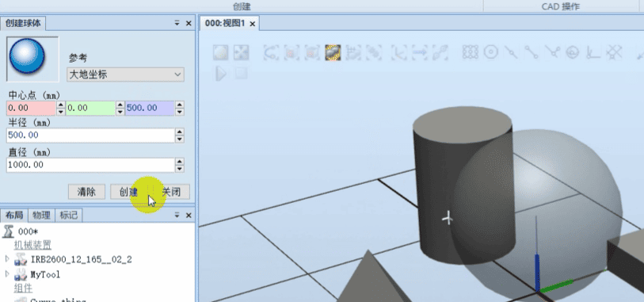Increase center point X value with up arrow
This screenshot has width=644, height=302.
coord(61,105)
